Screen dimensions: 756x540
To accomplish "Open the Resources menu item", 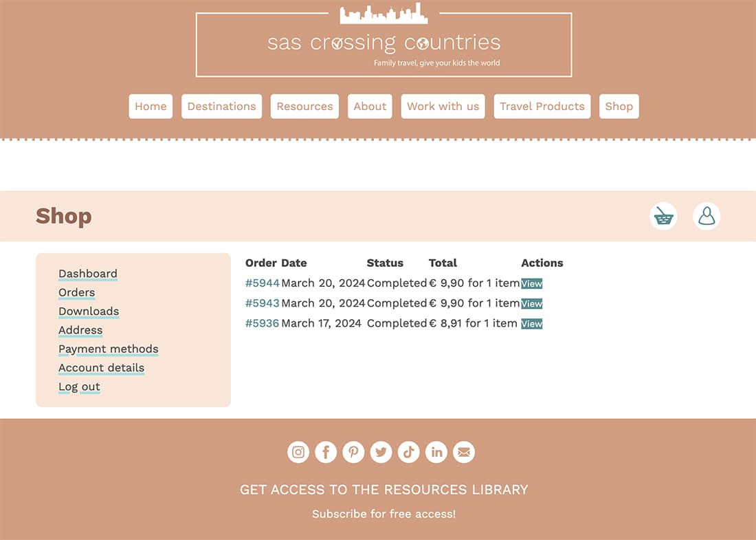I will pyautogui.click(x=304, y=106).
